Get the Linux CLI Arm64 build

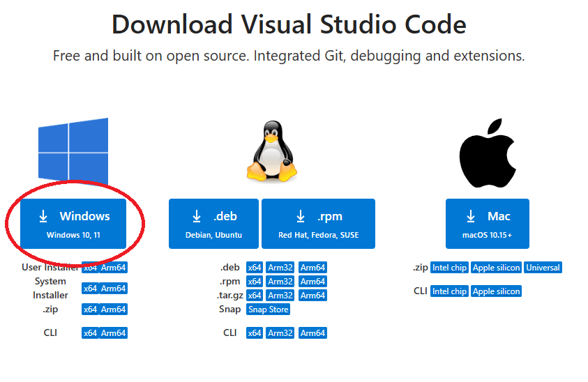[312, 333]
